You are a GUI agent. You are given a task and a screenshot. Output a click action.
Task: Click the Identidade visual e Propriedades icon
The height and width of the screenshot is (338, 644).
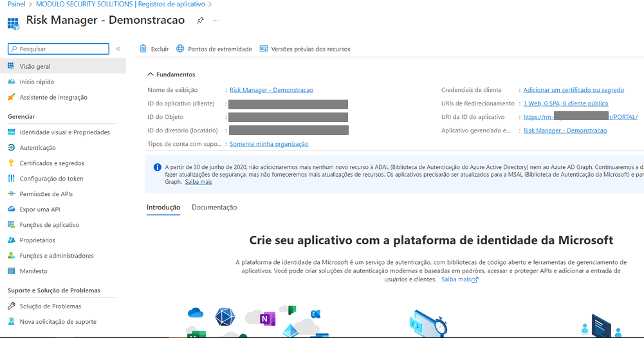click(11, 132)
